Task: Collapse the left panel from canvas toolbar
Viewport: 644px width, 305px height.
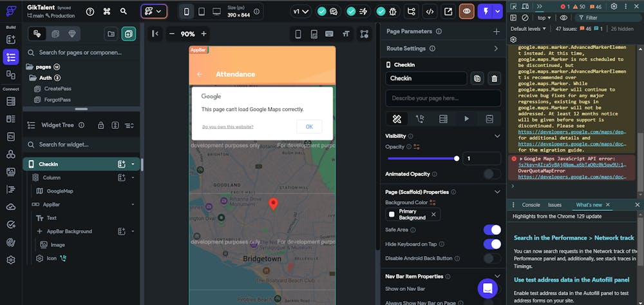Action: 155,34
